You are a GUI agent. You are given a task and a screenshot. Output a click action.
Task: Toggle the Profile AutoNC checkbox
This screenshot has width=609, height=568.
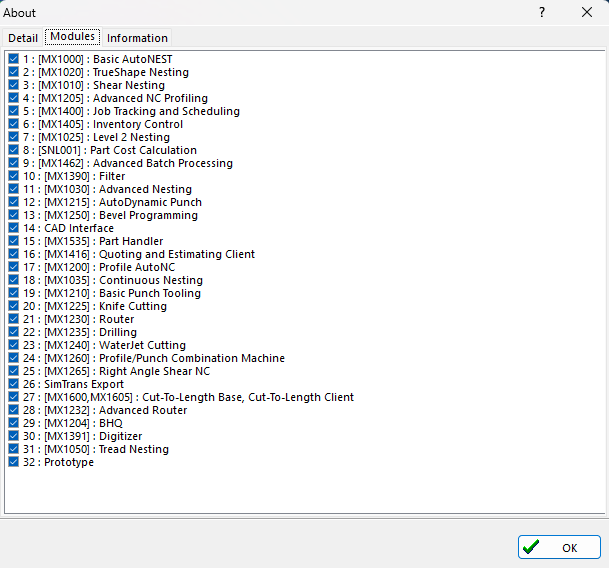pos(13,267)
